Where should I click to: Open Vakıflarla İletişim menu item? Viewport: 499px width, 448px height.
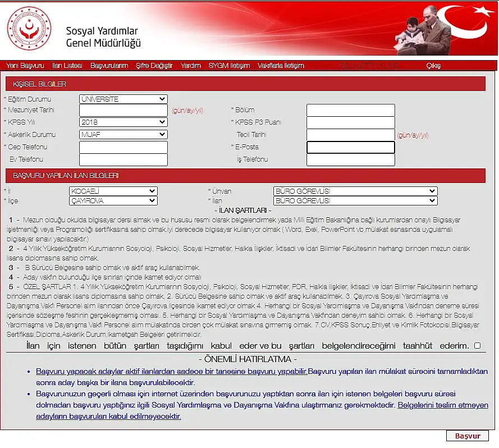281,66
